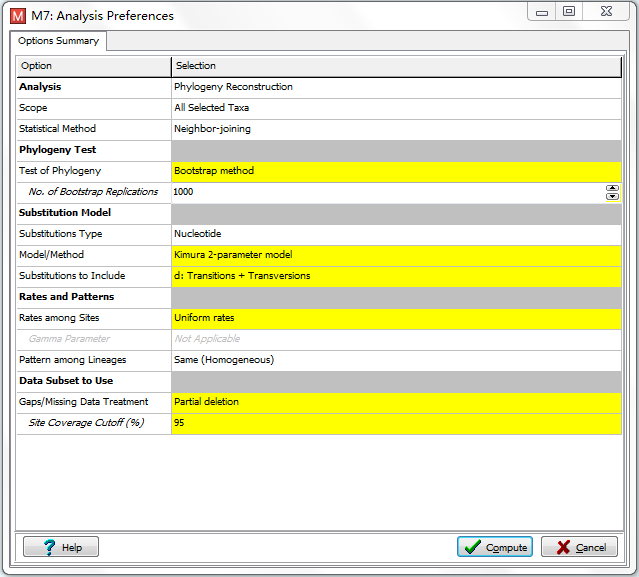Image resolution: width=639 pixels, height=577 pixels.
Task: Click the Test of Phylogeny option label
Action: [60, 171]
